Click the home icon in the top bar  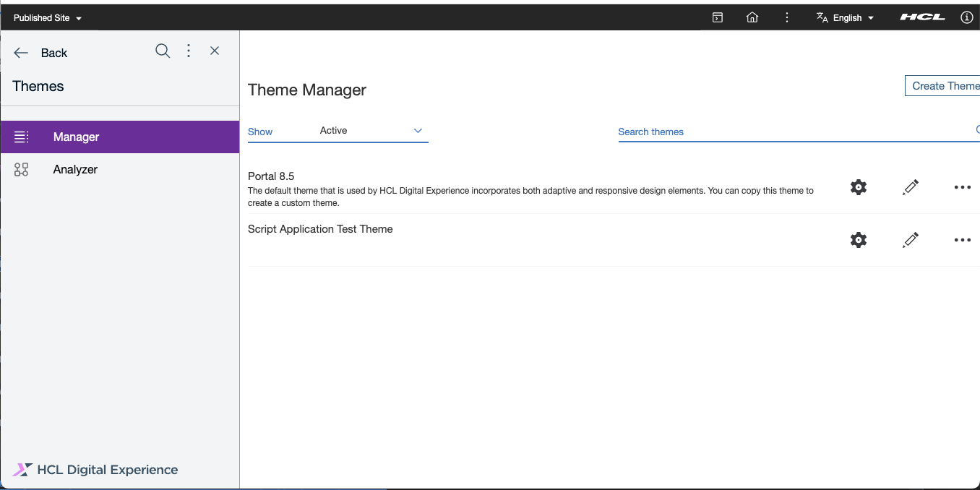[752, 17]
